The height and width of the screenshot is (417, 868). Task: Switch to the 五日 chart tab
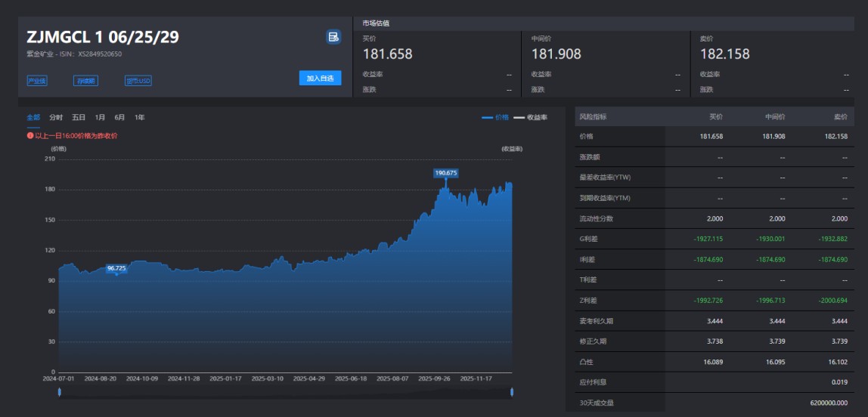tap(79, 118)
